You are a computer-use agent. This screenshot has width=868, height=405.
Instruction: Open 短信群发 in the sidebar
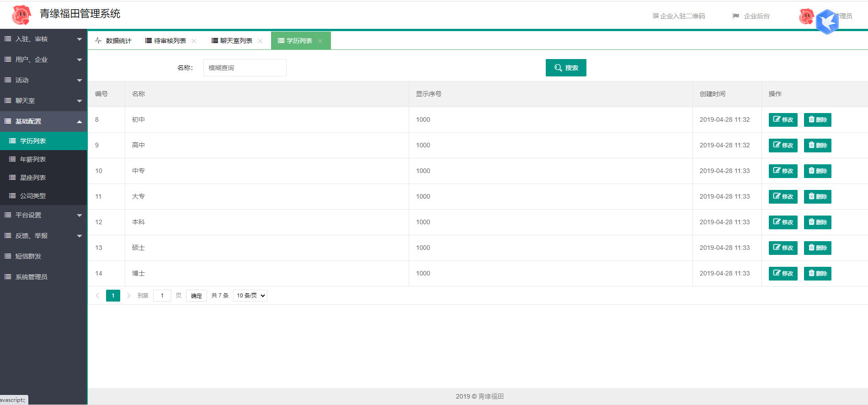pos(43,256)
